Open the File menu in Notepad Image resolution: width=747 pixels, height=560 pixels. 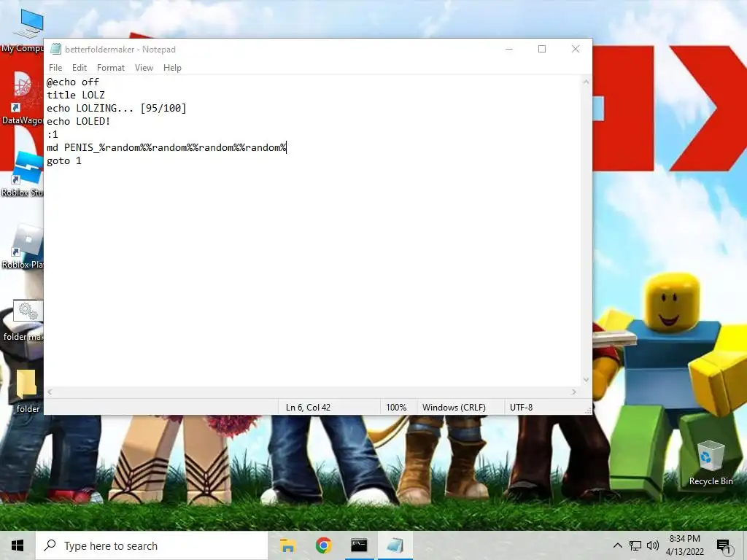[x=55, y=68]
